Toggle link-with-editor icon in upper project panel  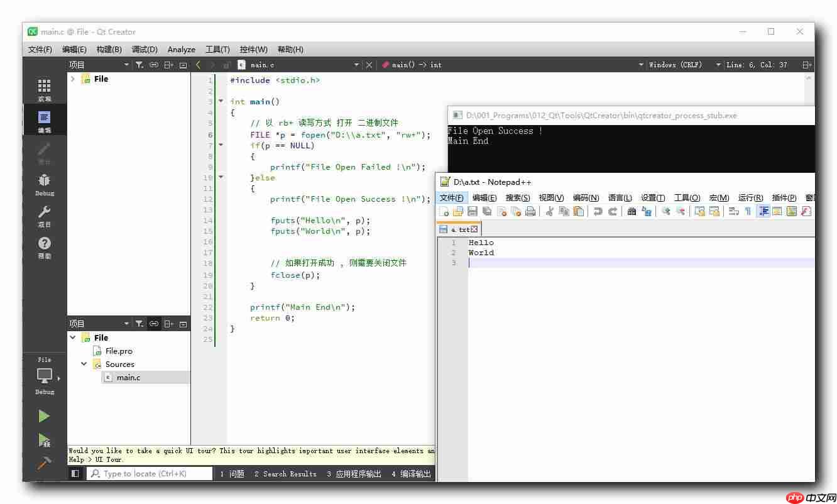pos(154,65)
